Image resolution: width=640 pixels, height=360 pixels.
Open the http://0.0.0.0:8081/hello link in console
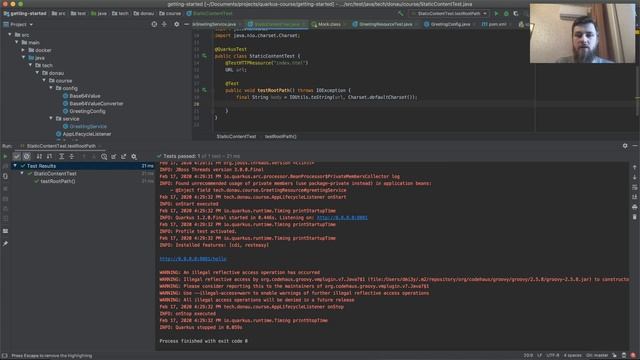pyautogui.click(x=193, y=259)
